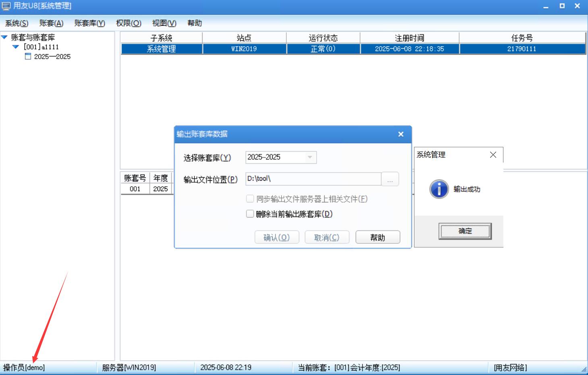This screenshot has width=588, height=375.
Task: Click the 帮助 button in the dialog
Action: pos(378,237)
